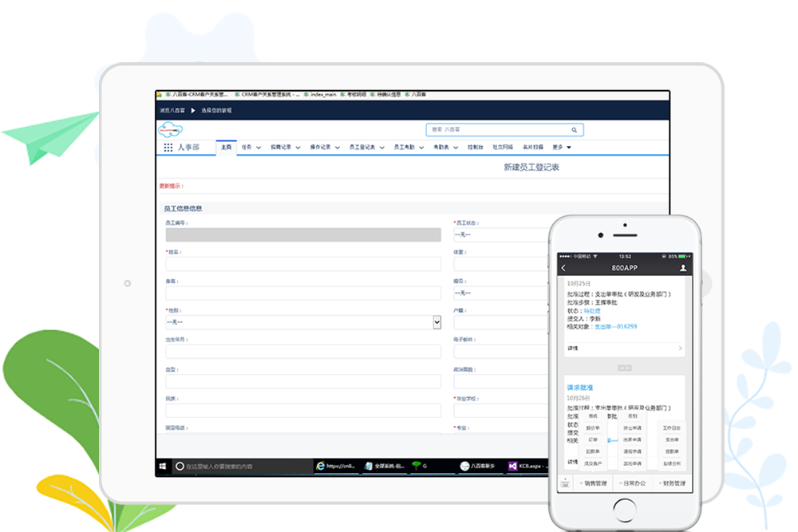798x532 pixels.
Task: Tap the user profile icon on phone
Action: [x=683, y=268]
